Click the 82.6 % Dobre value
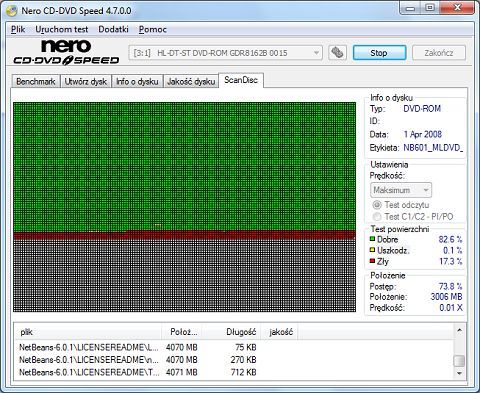This screenshot has height=393, width=480. point(450,239)
